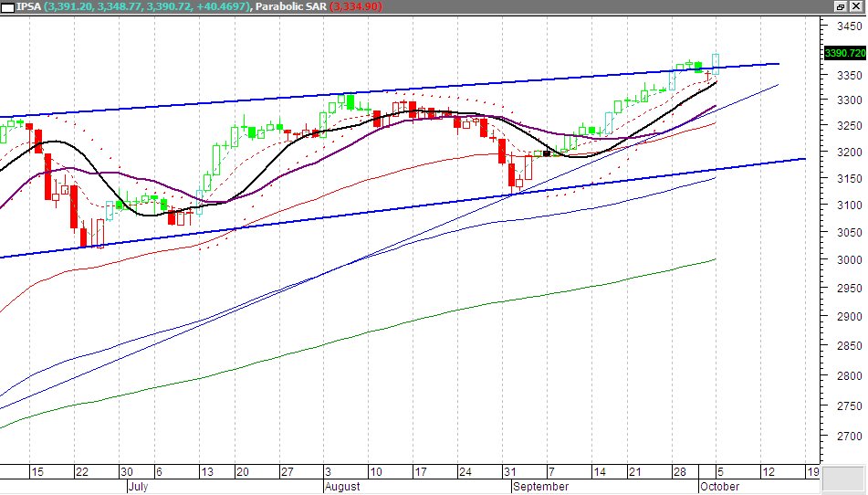Click the IPSA chart window icon
This screenshot has width=868, height=495.
coord(7,6)
